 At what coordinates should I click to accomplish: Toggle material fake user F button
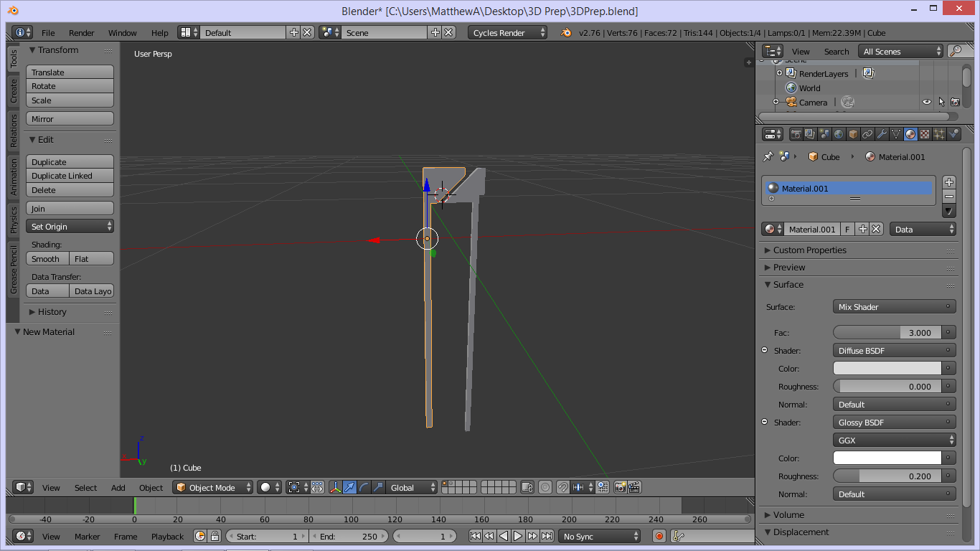click(847, 229)
